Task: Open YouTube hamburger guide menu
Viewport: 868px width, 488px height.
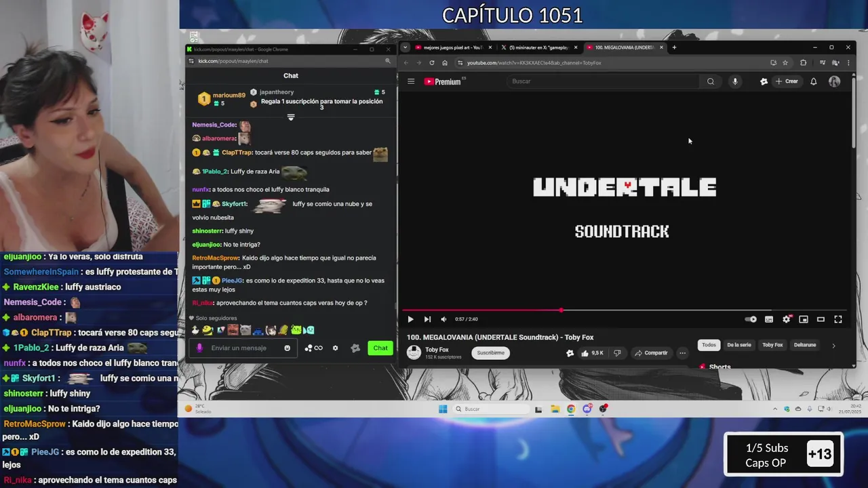Action: [411, 81]
